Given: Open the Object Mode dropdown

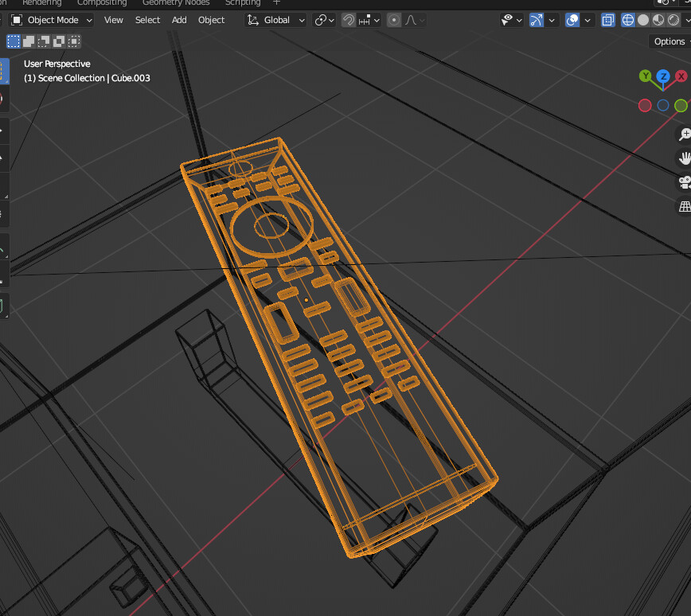Looking at the screenshot, I should (x=52, y=20).
